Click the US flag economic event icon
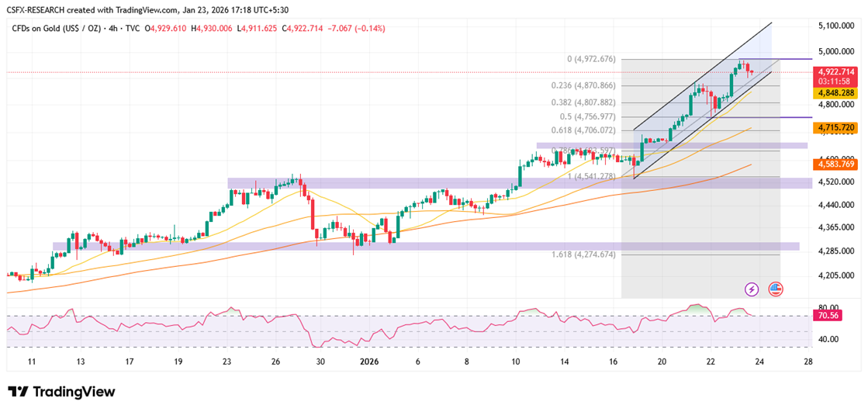This screenshot has height=412, width=868. [x=776, y=289]
